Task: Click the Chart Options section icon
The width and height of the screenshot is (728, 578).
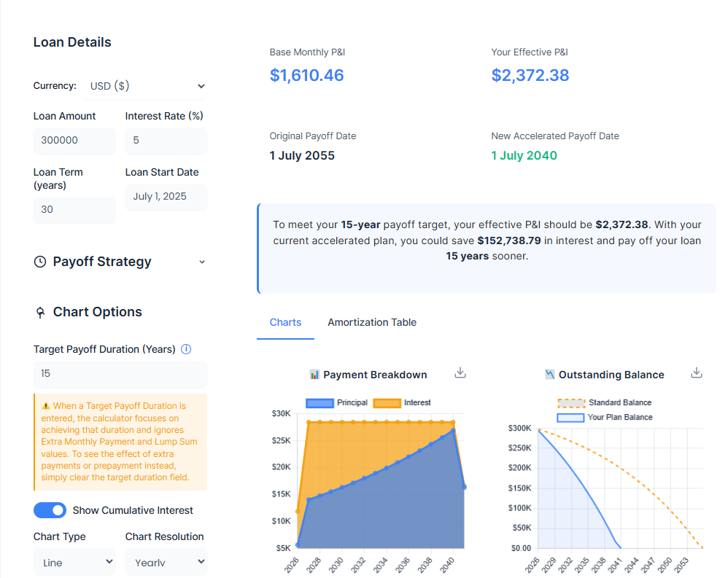Action: (40, 311)
